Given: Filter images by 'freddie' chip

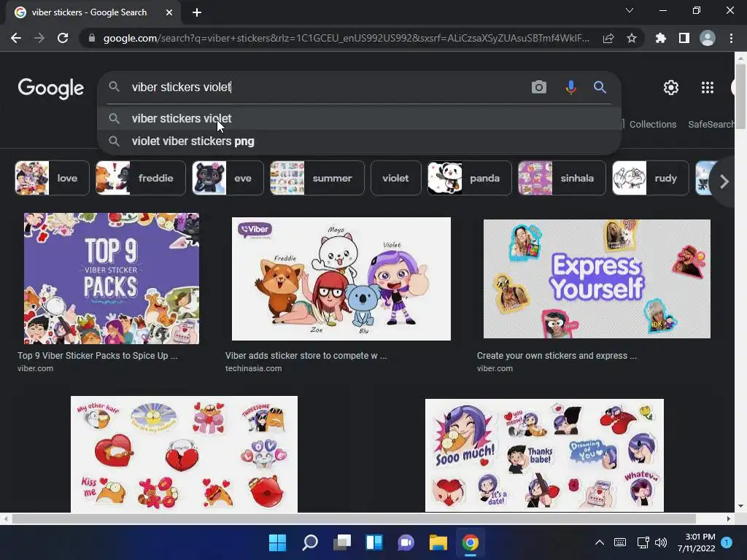Looking at the screenshot, I should (x=141, y=178).
